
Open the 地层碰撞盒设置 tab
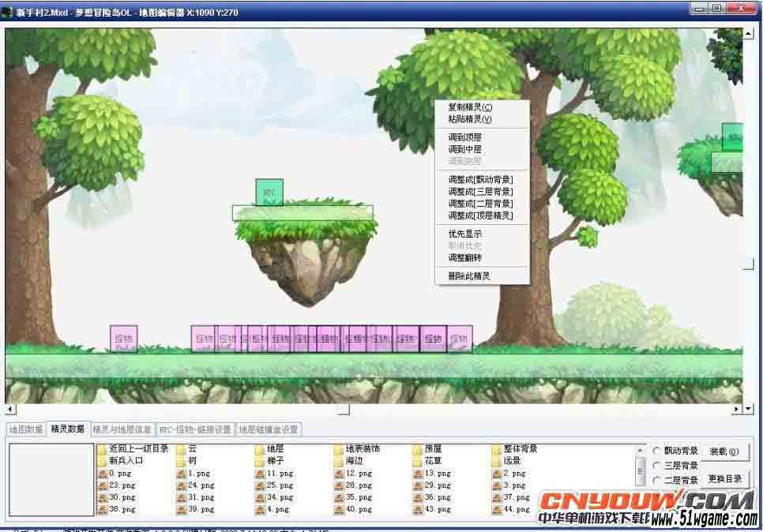[268, 429]
